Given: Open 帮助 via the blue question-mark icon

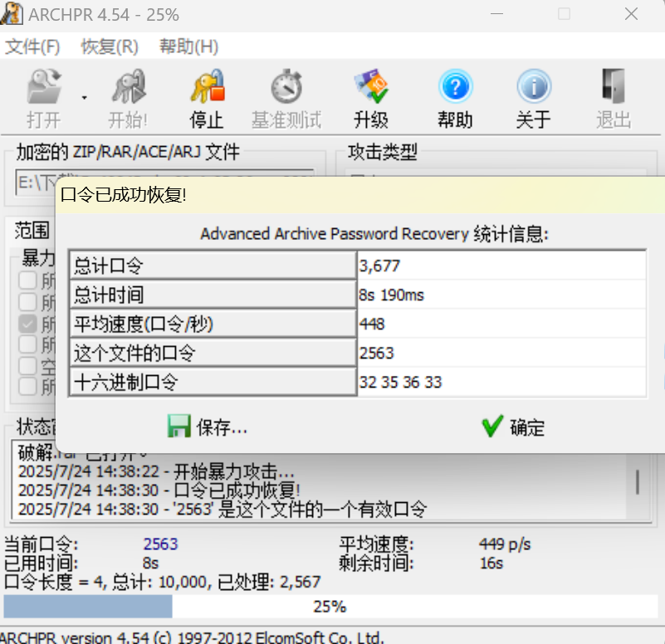Looking at the screenshot, I should 455,88.
